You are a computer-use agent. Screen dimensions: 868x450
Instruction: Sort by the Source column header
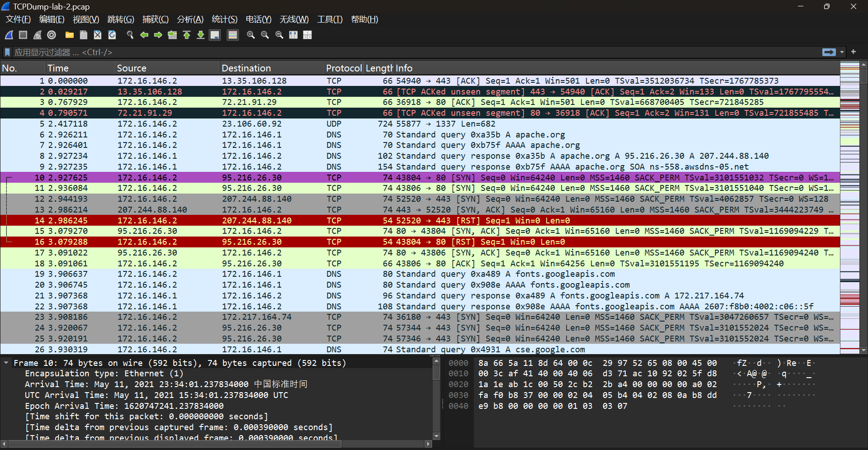167,68
